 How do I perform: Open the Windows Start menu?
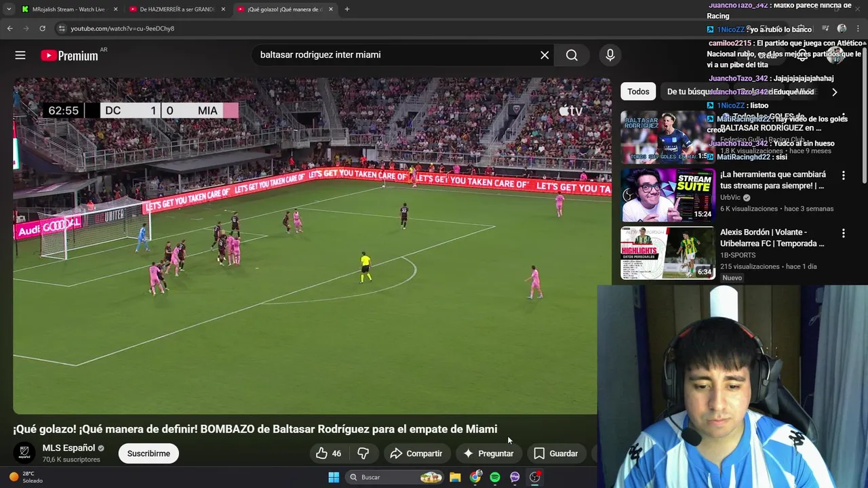tap(334, 477)
